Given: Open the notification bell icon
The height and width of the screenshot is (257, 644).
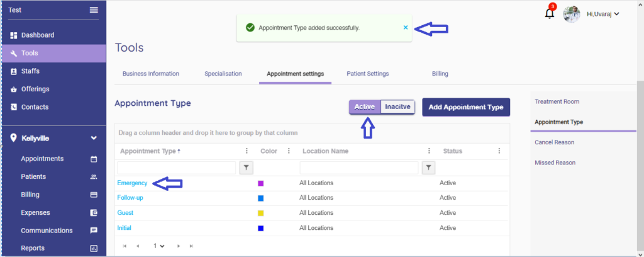Looking at the screenshot, I should click(x=550, y=13).
